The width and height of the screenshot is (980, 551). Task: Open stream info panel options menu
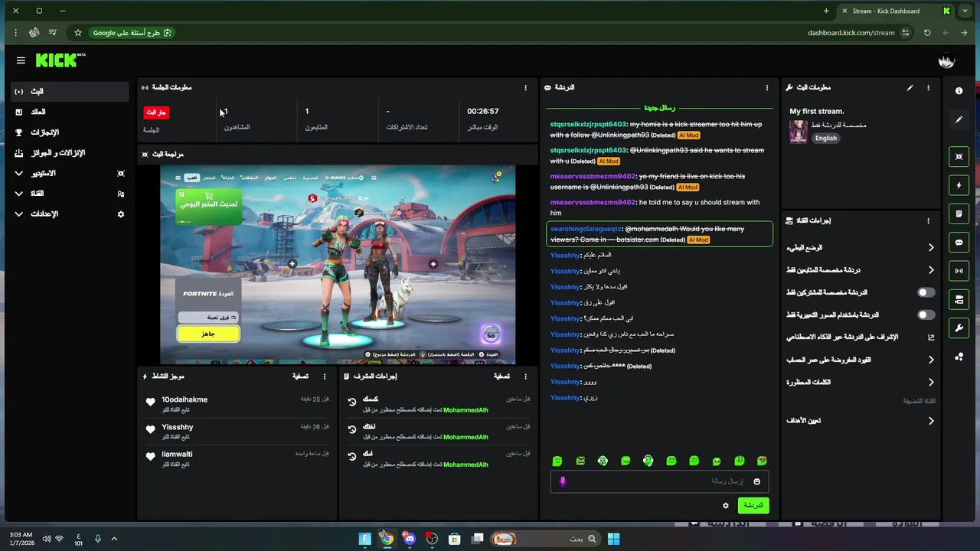pos(928,88)
